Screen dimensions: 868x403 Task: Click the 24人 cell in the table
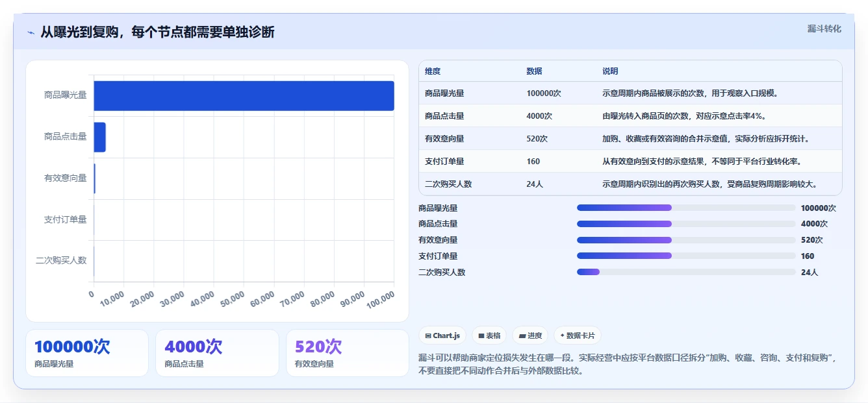(x=535, y=184)
